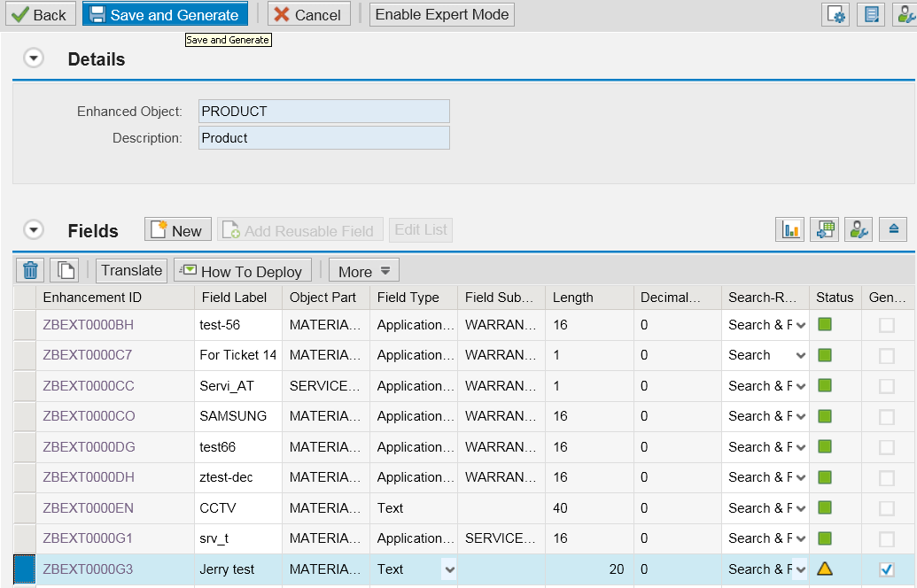Open enhancement ZBEXT0000EN link
The image size is (917, 588).
pos(89,508)
